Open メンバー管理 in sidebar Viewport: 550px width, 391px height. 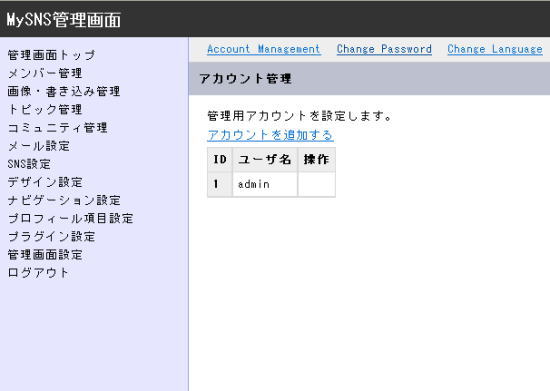(x=45, y=73)
